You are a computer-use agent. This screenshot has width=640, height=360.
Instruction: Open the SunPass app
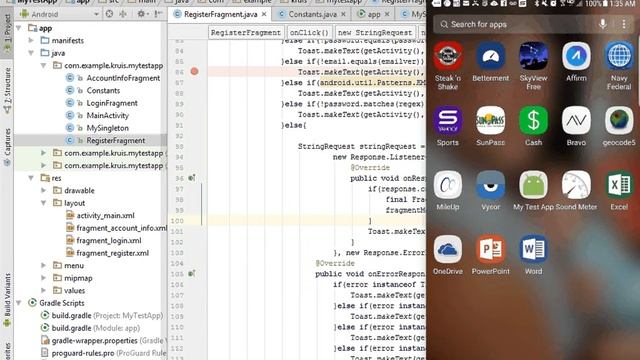tap(491, 120)
